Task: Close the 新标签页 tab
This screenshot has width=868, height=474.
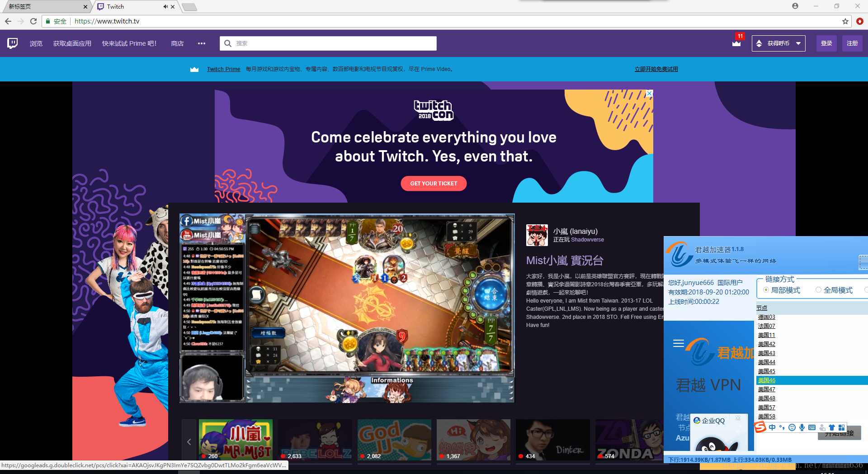Action: [85, 7]
